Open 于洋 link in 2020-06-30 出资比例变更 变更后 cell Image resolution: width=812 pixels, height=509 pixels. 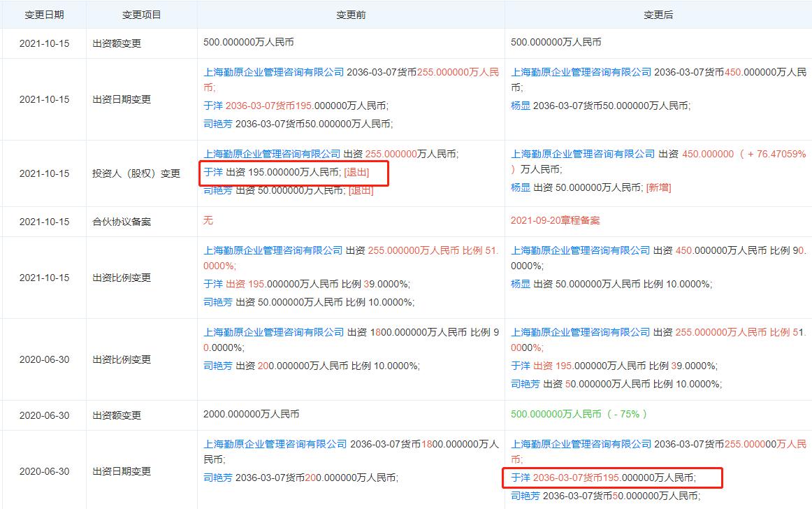pos(521,366)
